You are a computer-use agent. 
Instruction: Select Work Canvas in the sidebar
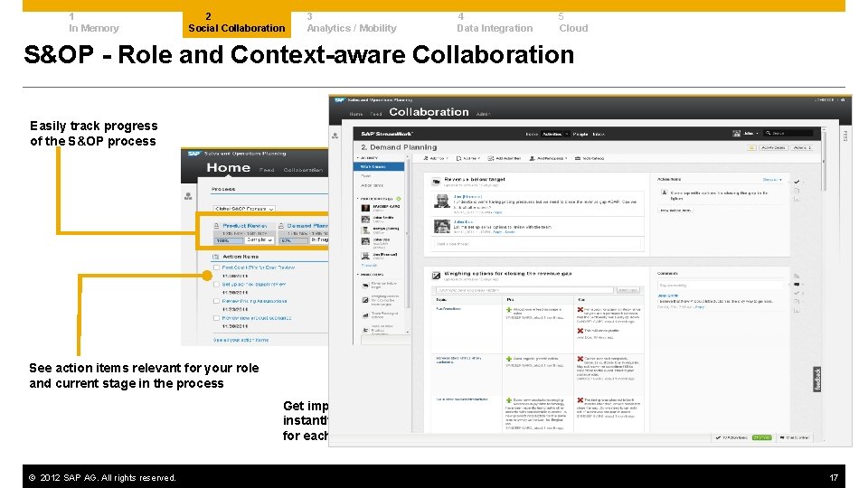[x=380, y=166]
